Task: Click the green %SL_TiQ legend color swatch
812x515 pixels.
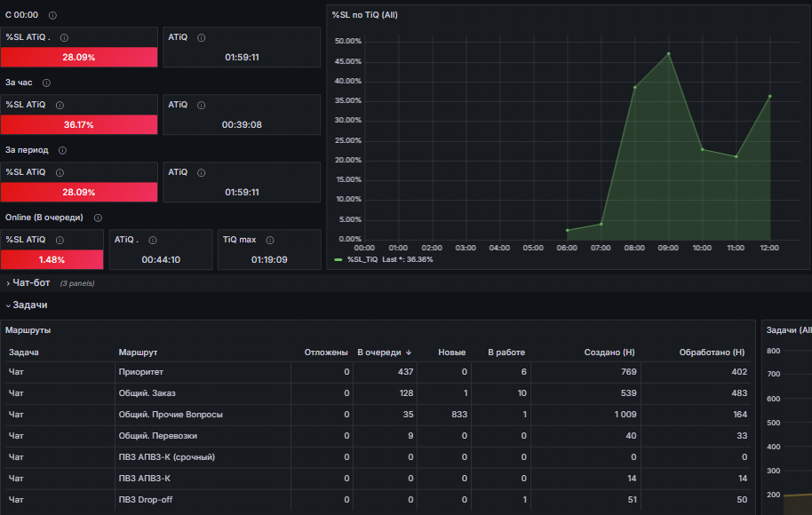Action: [x=338, y=260]
